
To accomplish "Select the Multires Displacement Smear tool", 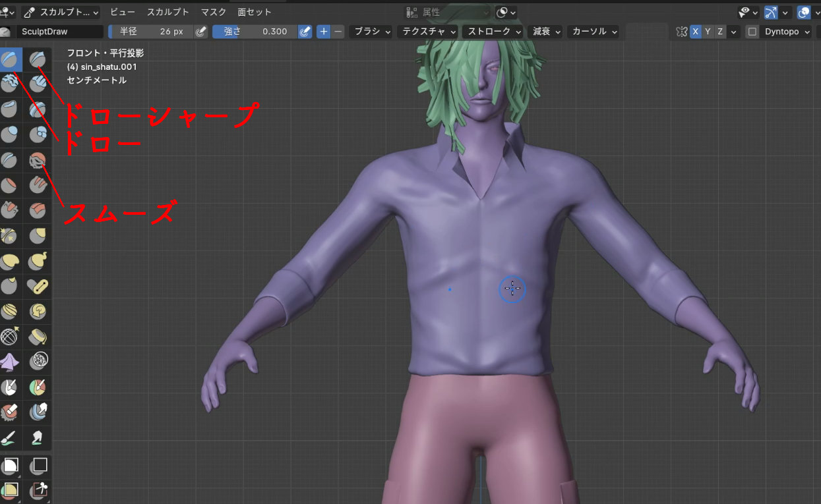I will click(x=37, y=412).
